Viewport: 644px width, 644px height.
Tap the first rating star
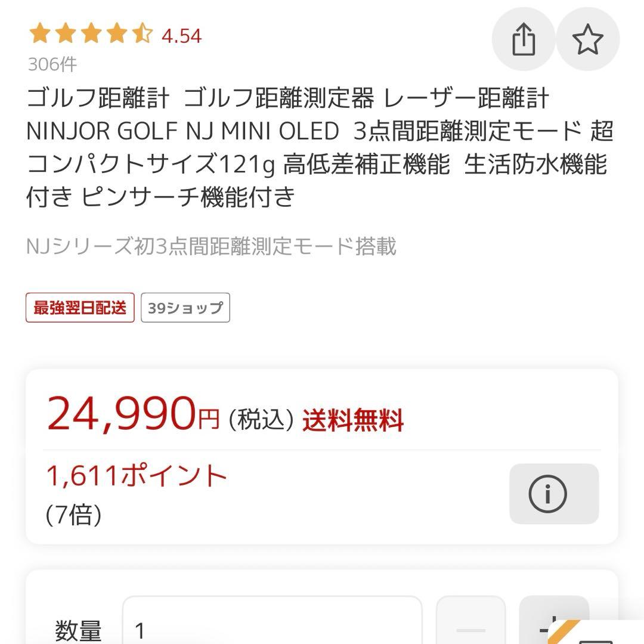click(x=39, y=36)
